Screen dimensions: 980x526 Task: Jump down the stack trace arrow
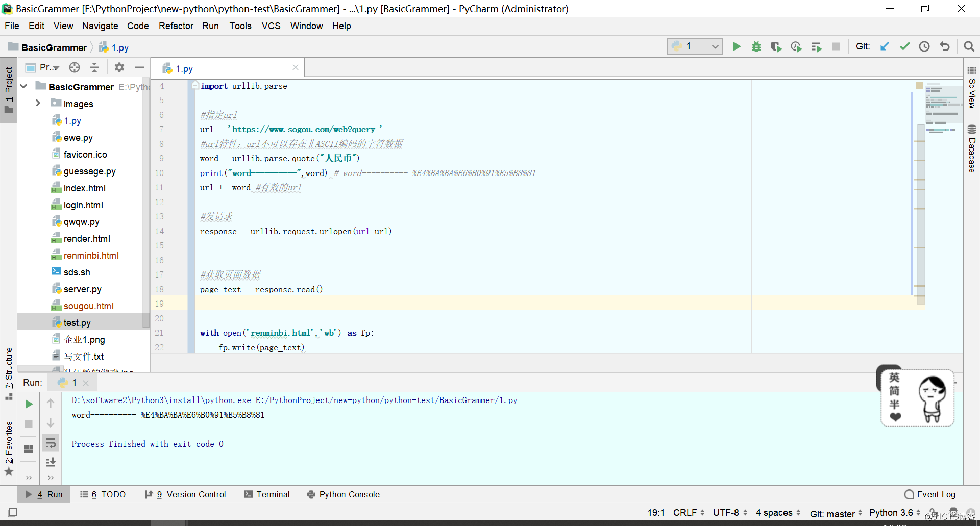51,423
